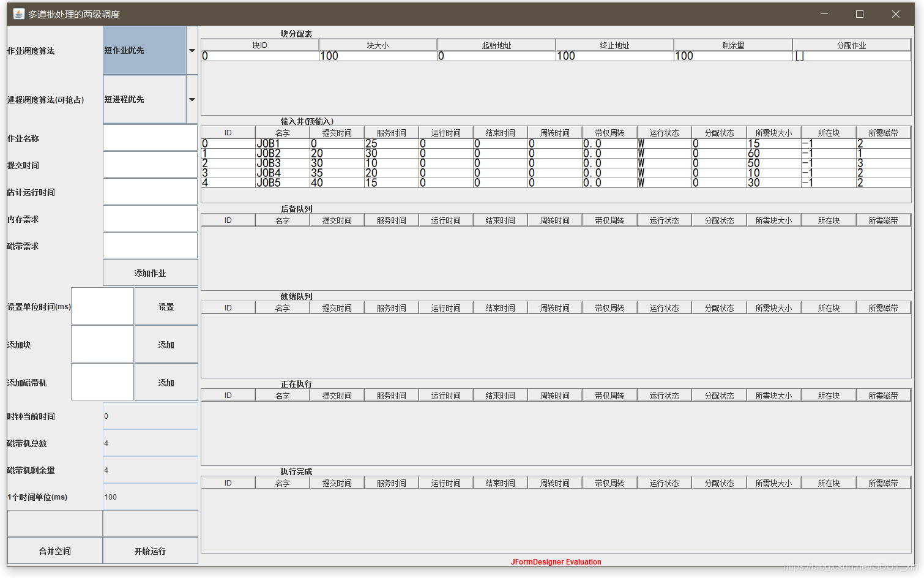The image size is (924, 578).
Task: Click 所需块大小 cell 50 of JOB3
Action: tap(774, 163)
